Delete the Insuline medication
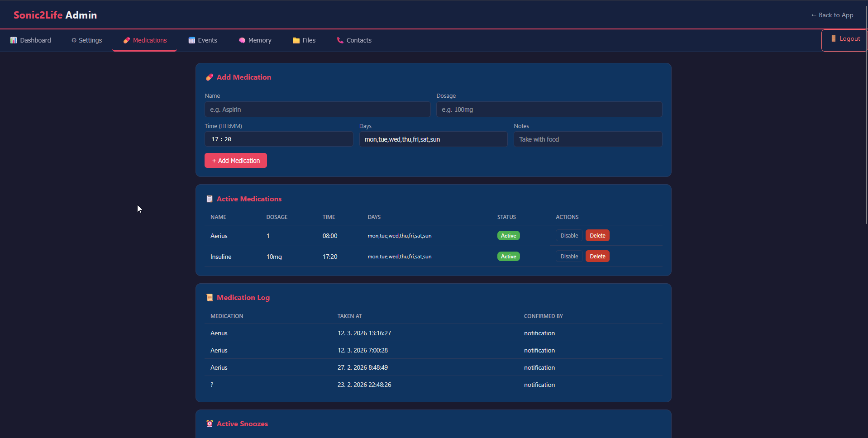The image size is (868, 438). (x=597, y=257)
